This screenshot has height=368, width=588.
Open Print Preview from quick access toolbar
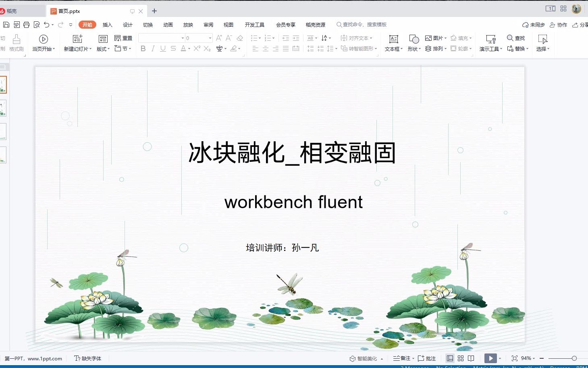click(x=36, y=25)
